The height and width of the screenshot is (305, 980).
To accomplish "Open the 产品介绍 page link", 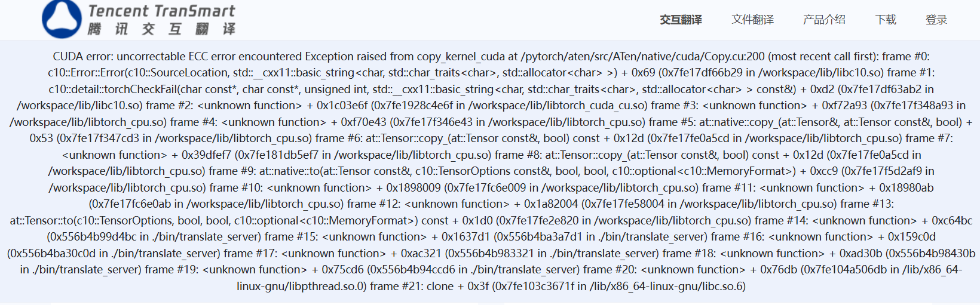I will pos(824,20).
